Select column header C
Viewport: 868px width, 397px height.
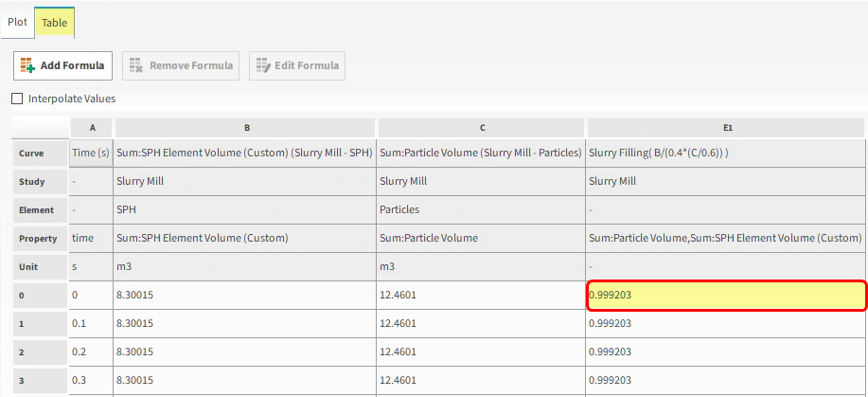(x=482, y=127)
